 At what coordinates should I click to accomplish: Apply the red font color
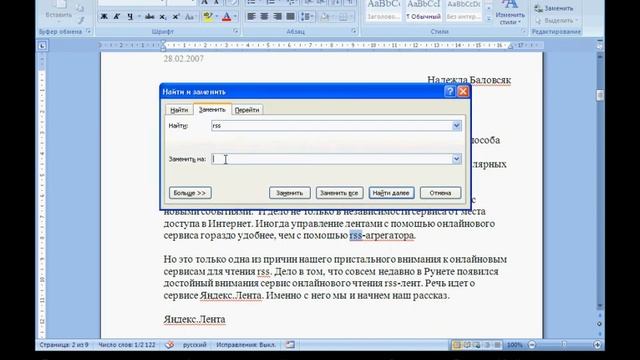point(227,17)
